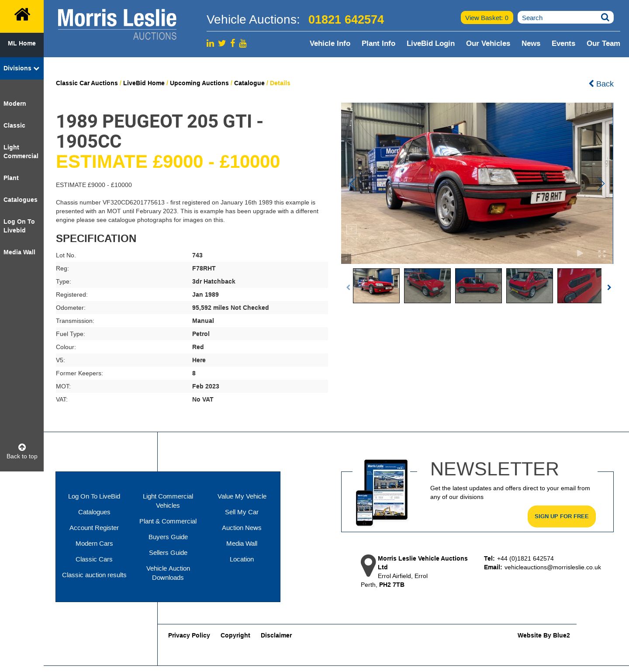Open Vehicle Info menu
The width and height of the screenshot is (629, 672).
[x=330, y=43]
